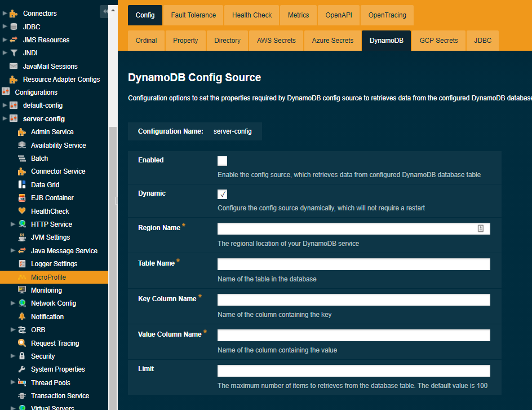The width and height of the screenshot is (532, 410).
Task: Expand the Connectors tree node
Action: coord(3,13)
